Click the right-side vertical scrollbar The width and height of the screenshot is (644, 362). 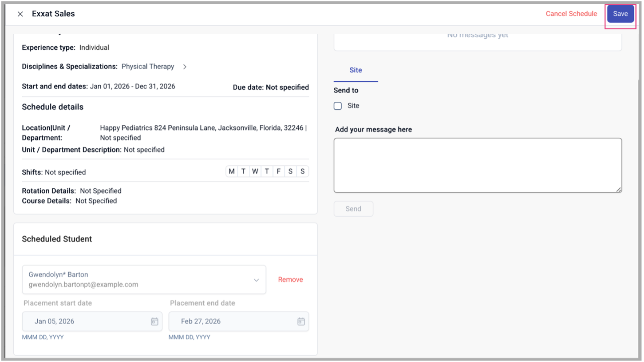639,178
